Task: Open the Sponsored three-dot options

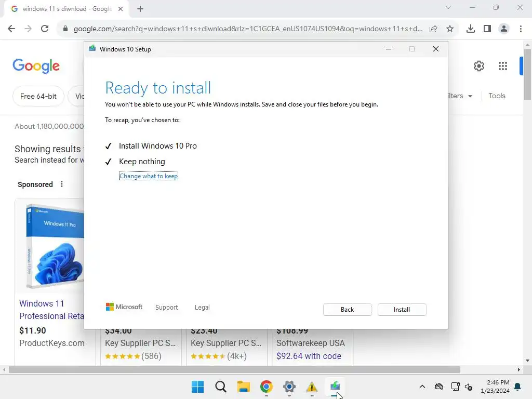Action: tap(62, 184)
